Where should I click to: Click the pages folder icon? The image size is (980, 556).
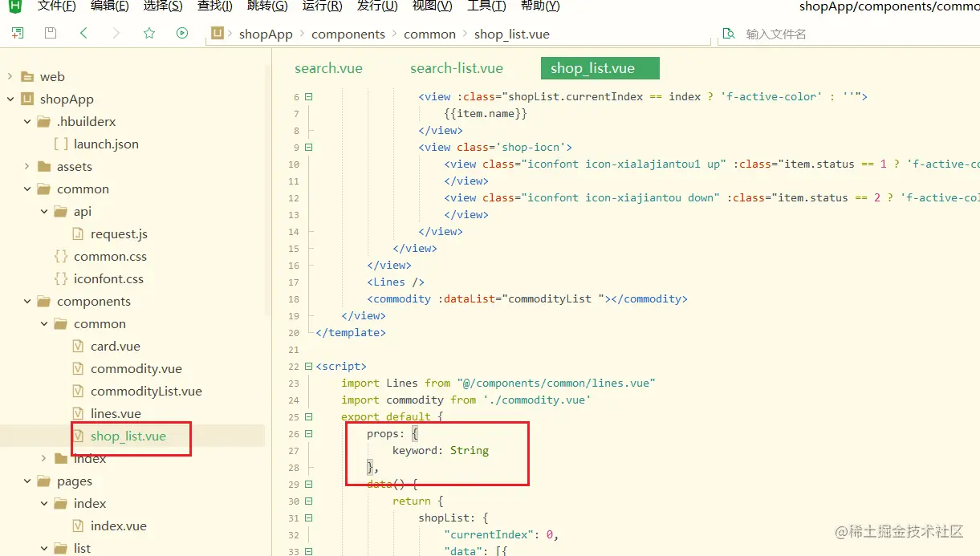(x=43, y=481)
